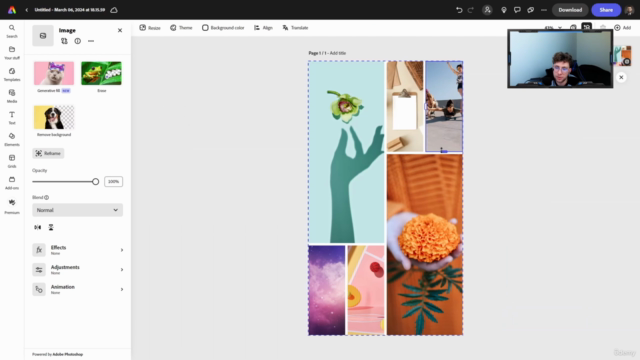The width and height of the screenshot is (640, 360).
Task: Click Translate in the toolbar
Action: tap(295, 28)
